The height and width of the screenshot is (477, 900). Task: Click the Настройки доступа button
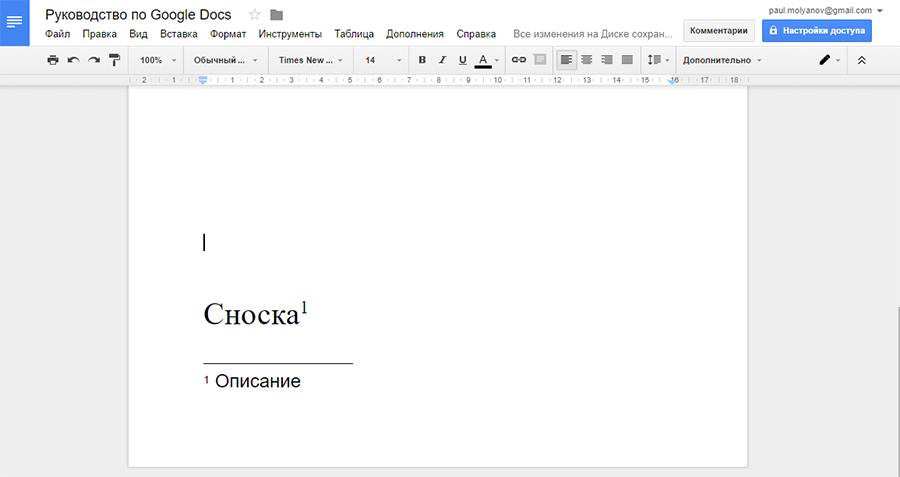pyautogui.click(x=816, y=31)
